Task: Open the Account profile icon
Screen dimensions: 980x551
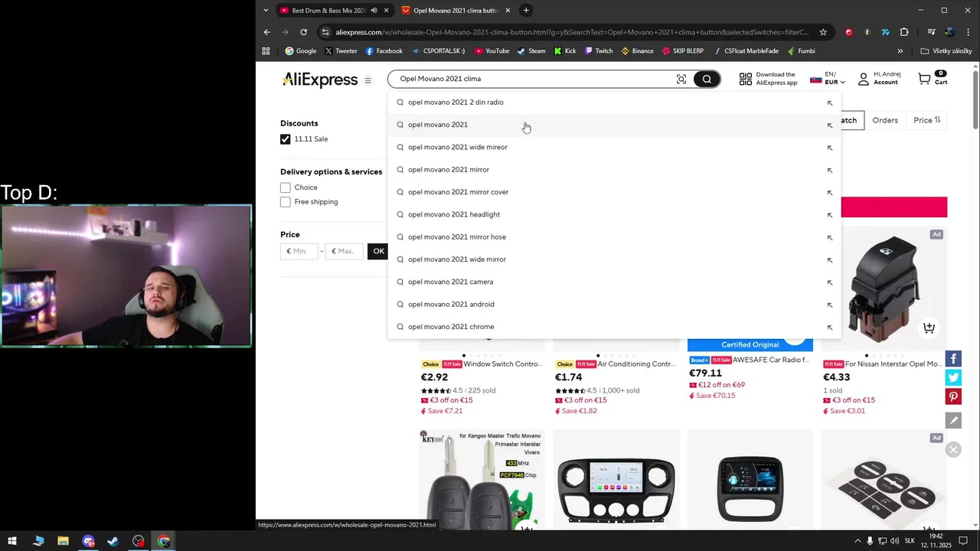Action: [864, 79]
